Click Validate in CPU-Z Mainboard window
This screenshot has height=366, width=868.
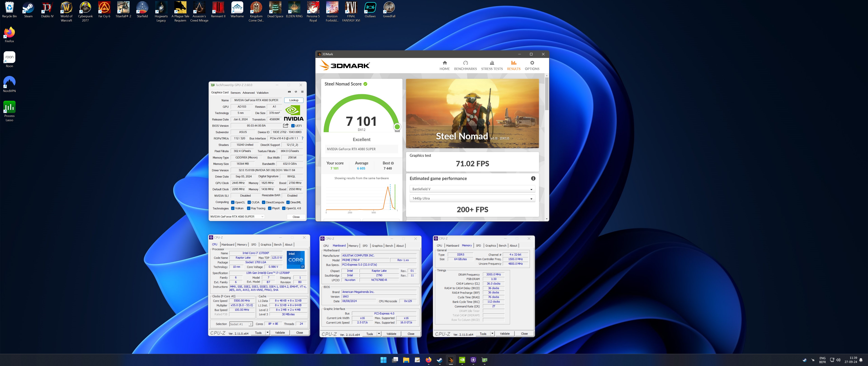(391, 334)
